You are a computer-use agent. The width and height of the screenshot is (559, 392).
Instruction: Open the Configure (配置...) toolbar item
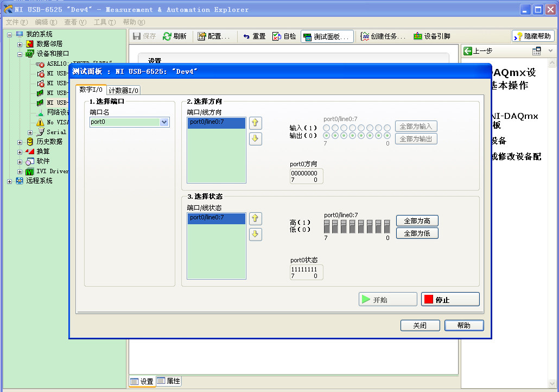[213, 36]
